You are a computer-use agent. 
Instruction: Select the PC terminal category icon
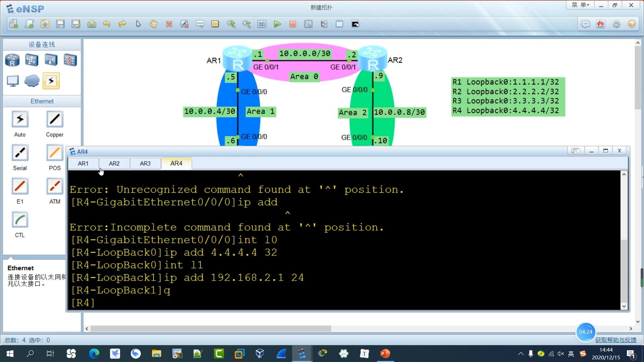13,81
